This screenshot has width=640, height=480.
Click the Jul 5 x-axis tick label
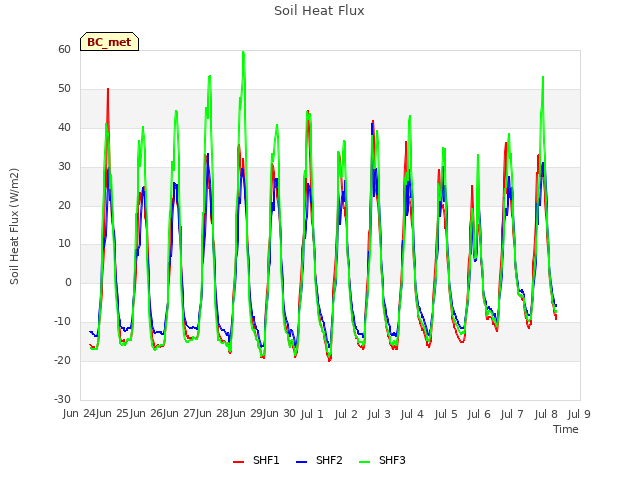[446, 414]
